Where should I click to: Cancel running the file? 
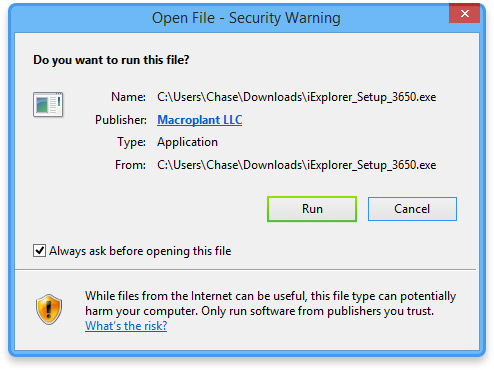tap(412, 209)
